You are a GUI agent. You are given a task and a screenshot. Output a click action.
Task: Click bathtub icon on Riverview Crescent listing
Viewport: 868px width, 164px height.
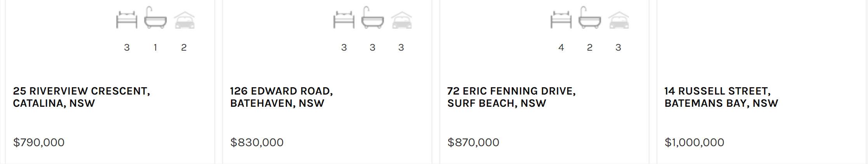click(x=155, y=19)
